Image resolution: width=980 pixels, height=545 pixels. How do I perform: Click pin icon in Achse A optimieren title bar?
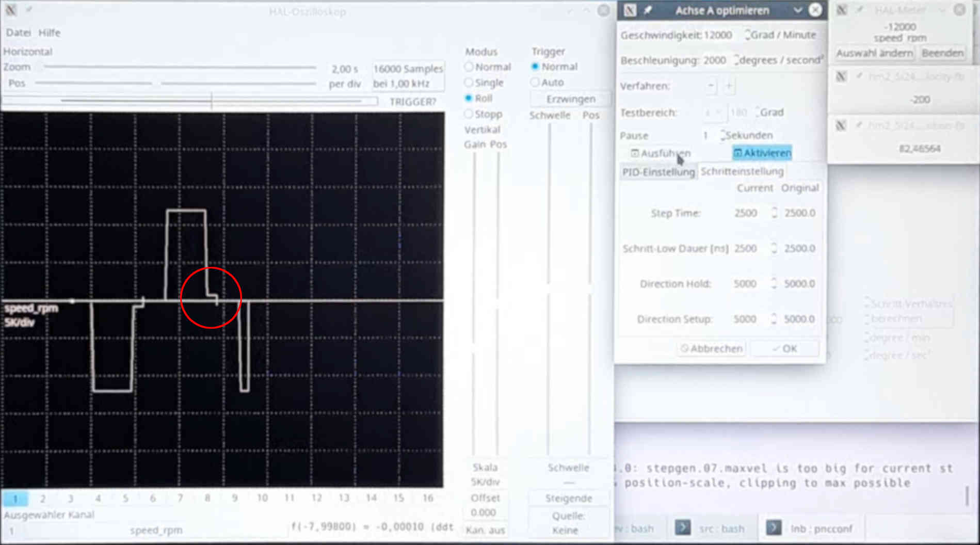[648, 10]
